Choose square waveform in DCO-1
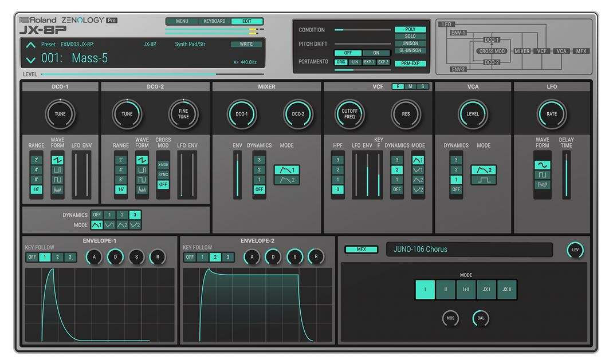Image resolution: width=613 pixels, height=364 pixels. tap(57, 180)
